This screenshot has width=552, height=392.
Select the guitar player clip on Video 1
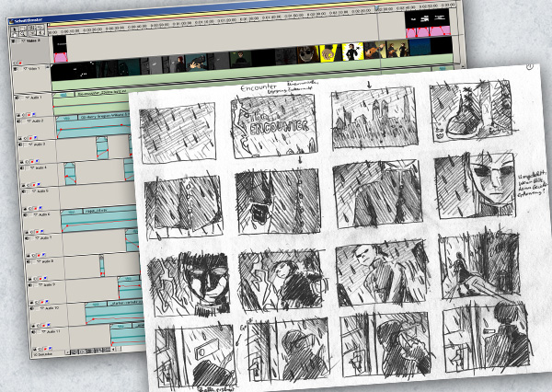[374, 51]
